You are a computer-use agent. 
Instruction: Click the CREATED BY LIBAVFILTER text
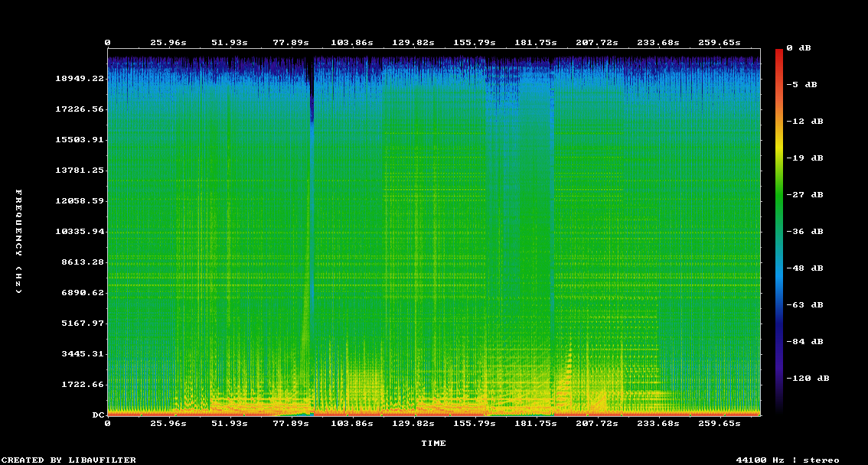(x=69, y=460)
